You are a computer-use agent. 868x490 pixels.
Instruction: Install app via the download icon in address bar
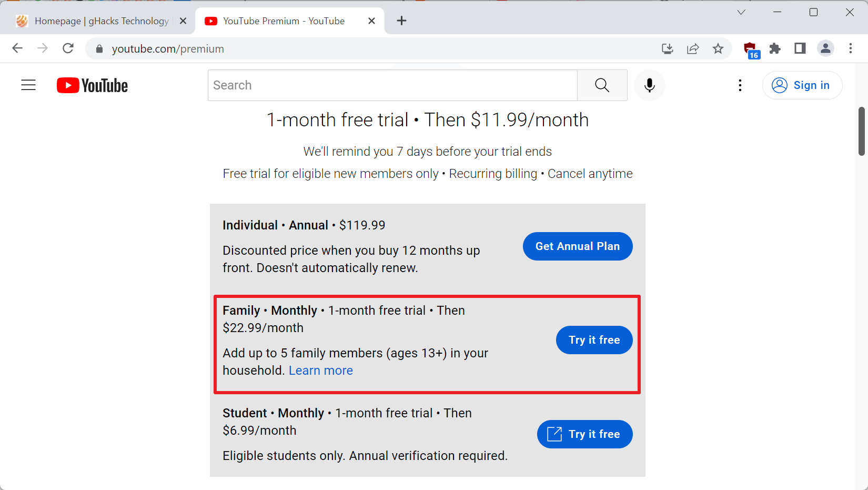tap(668, 49)
